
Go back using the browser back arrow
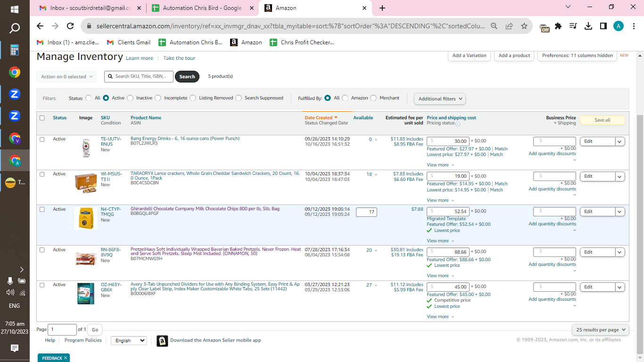click(x=40, y=26)
